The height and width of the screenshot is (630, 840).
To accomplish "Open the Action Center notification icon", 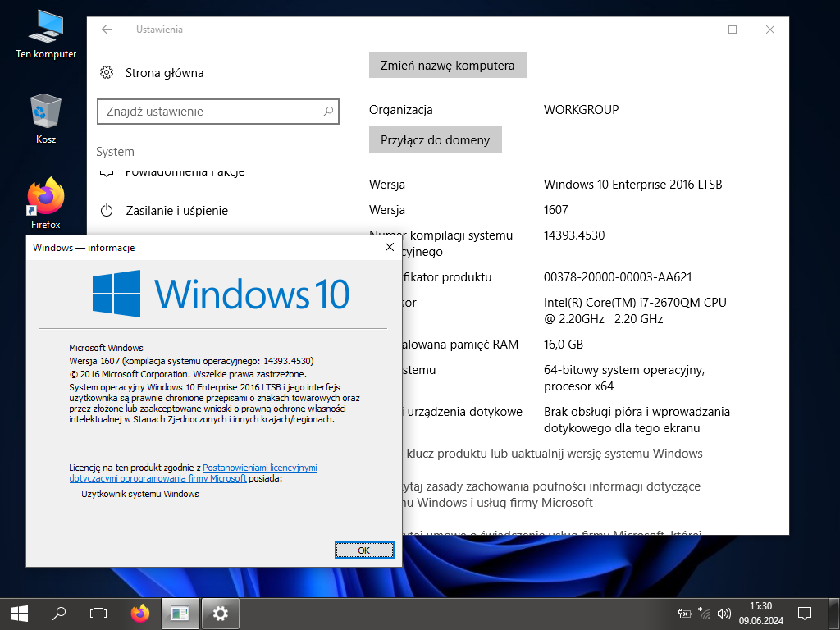I will [805, 613].
